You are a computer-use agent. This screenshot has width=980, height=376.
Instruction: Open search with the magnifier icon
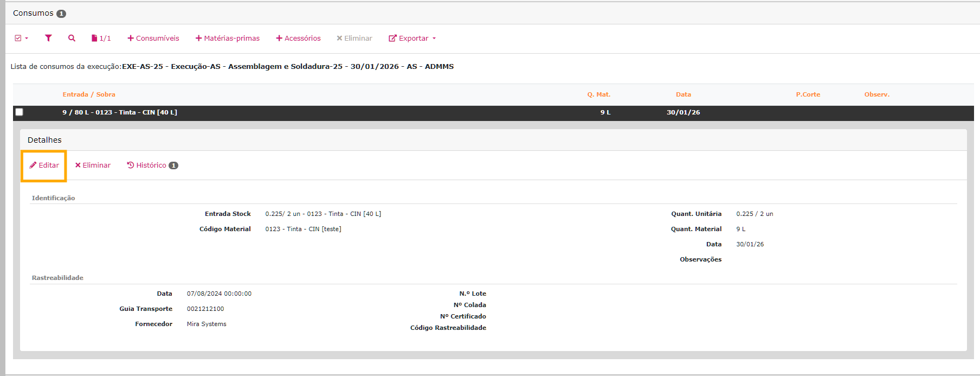72,38
